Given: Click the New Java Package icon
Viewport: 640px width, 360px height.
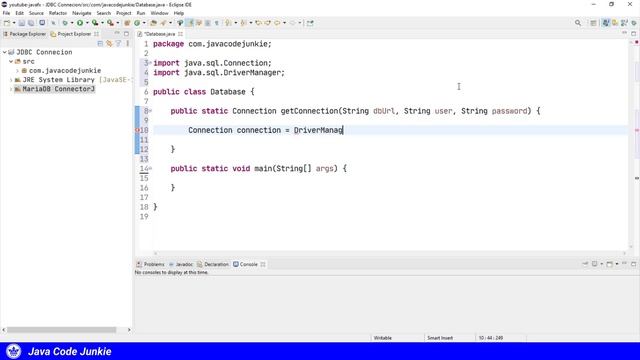Looking at the screenshot, I should point(127,23).
